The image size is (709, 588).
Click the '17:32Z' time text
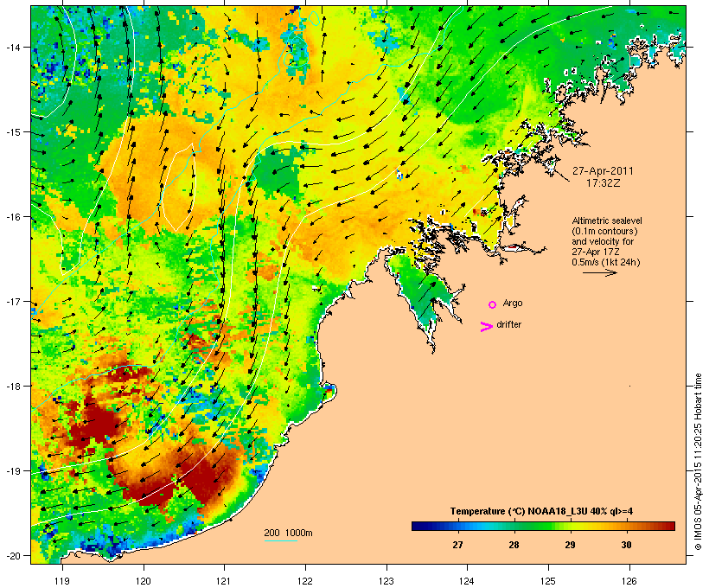click(604, 183)
